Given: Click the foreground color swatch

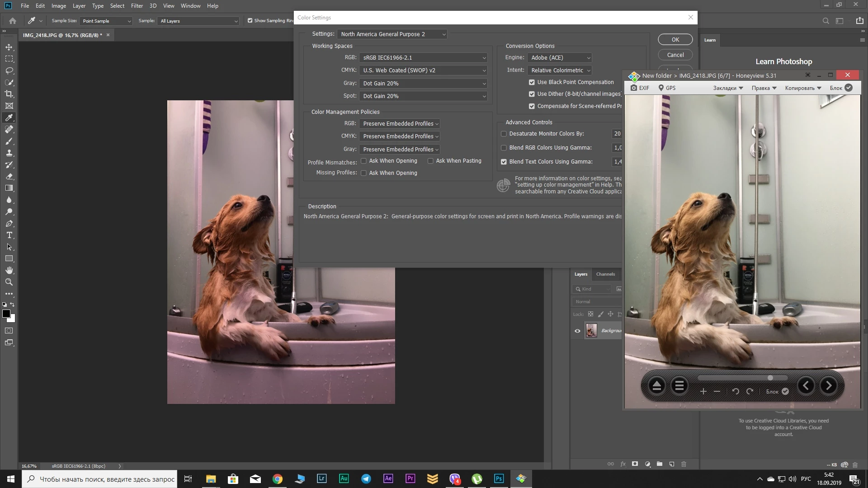Looking at the screenshot, I should [x=6, y=314].
